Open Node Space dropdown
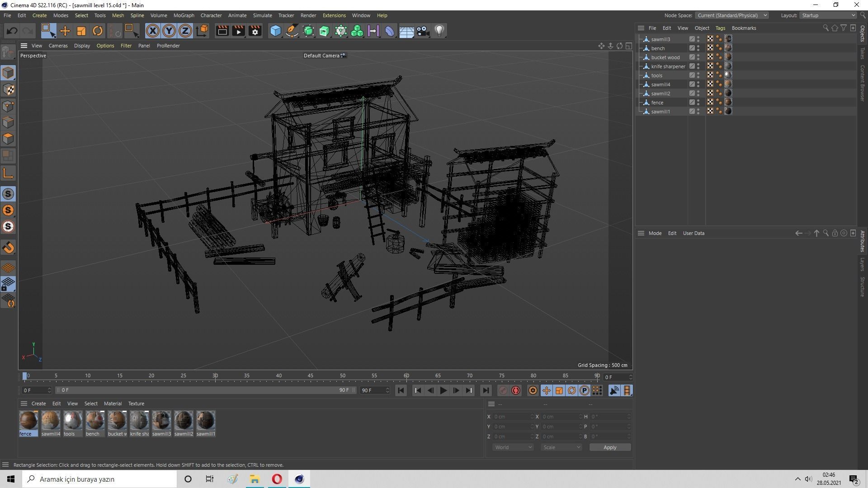868x488 pixels. click(x=731, y=15)
